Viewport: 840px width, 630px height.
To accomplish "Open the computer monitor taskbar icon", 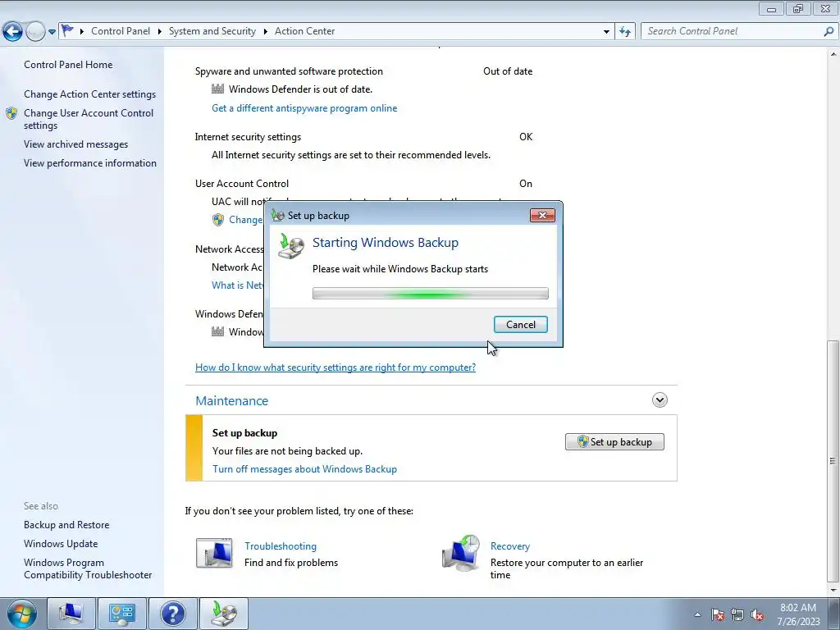I will [x=71, y=614].
